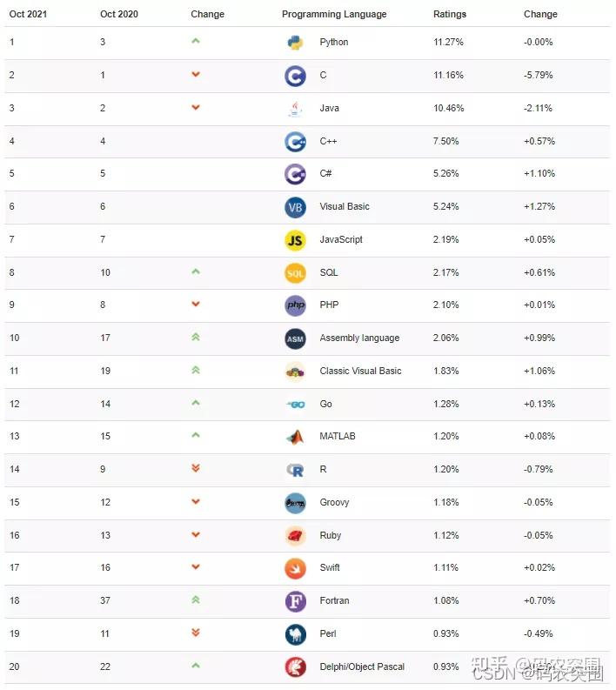The width and height of the screenshot is (616, 690).
Task: Click the Ratings column header
Action: point(450,14)
